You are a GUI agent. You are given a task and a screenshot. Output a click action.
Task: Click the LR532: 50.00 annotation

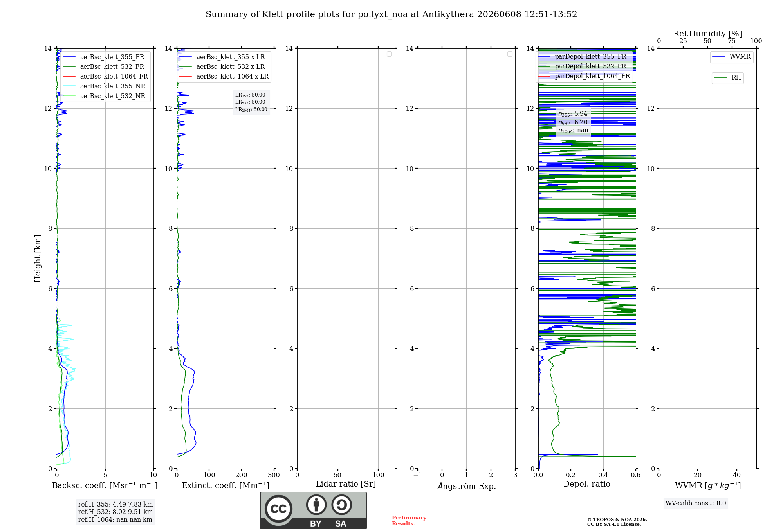[x=250, y=102]
